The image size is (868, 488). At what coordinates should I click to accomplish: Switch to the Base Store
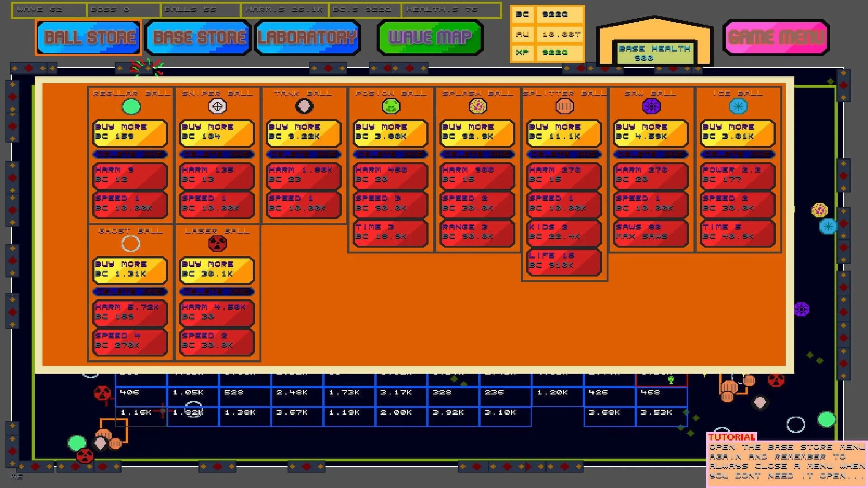(x=198, y=38)
